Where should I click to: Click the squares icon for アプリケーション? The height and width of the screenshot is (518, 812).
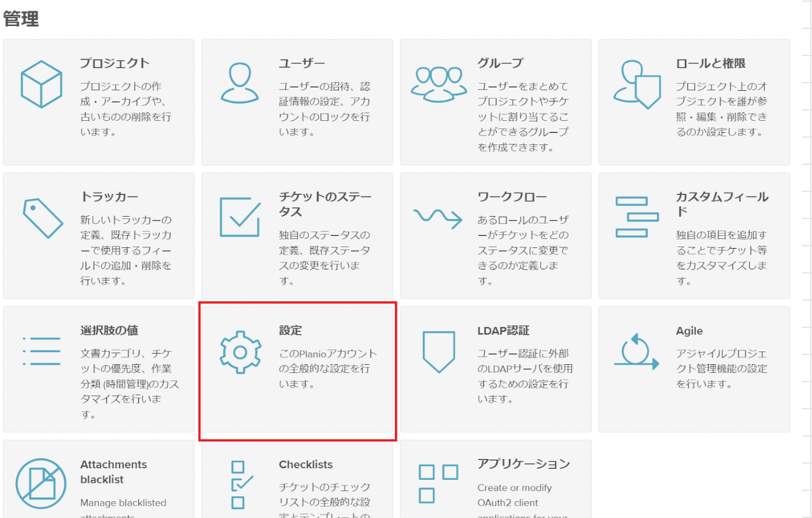pos(438,483)
